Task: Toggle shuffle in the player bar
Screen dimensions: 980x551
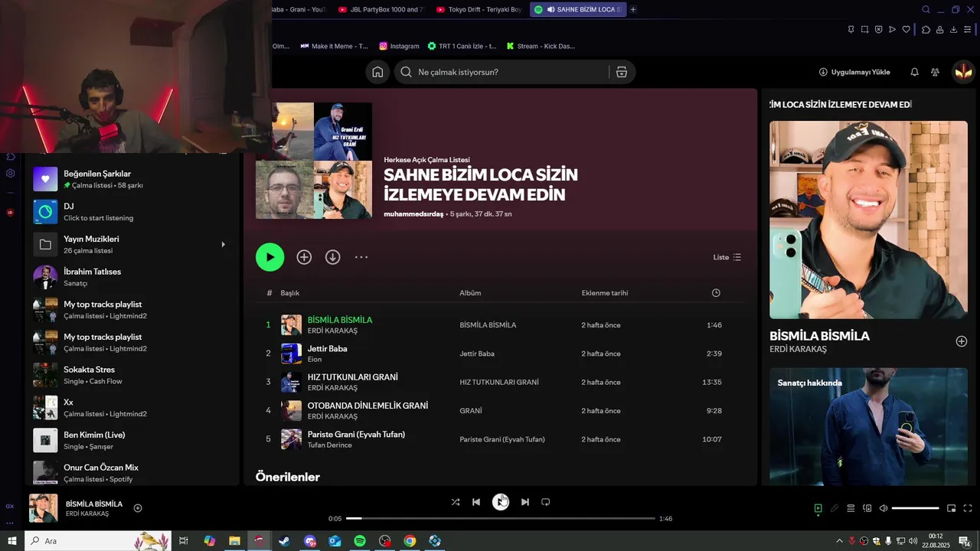Action: click(456, 502)
